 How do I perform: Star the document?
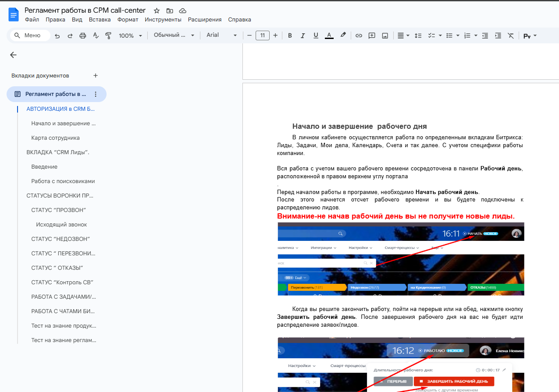[156, 11]
